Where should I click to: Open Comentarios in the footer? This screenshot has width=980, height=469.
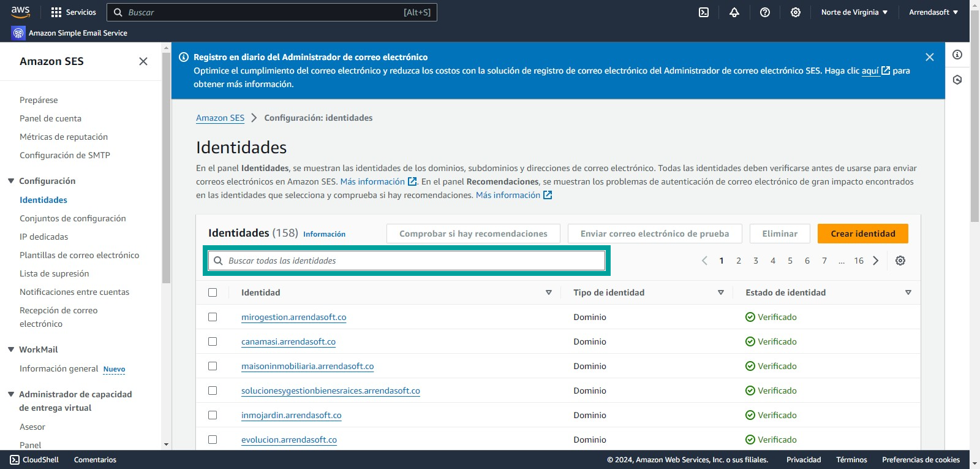(x=95, y=460)
